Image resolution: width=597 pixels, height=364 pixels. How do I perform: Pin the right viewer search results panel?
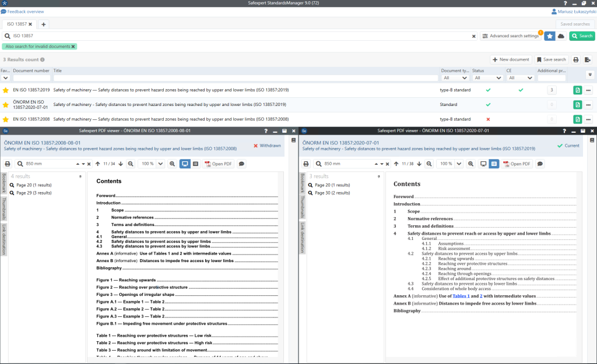(x=379, y=176)
